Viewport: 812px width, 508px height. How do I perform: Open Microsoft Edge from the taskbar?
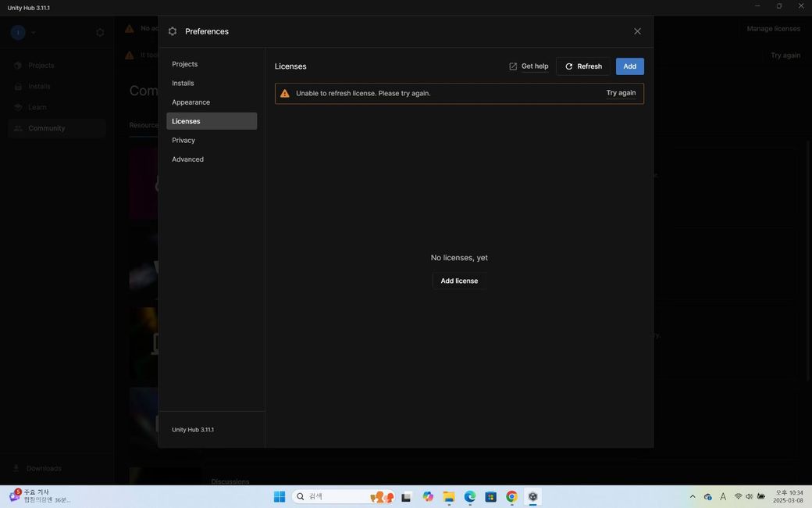tap(470, 496)
